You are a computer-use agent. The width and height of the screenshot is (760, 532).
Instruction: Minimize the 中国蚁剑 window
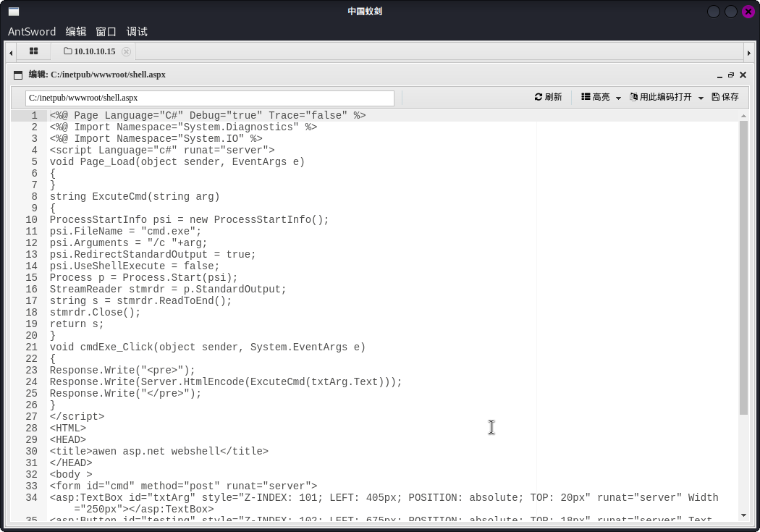tap(714, 12)
